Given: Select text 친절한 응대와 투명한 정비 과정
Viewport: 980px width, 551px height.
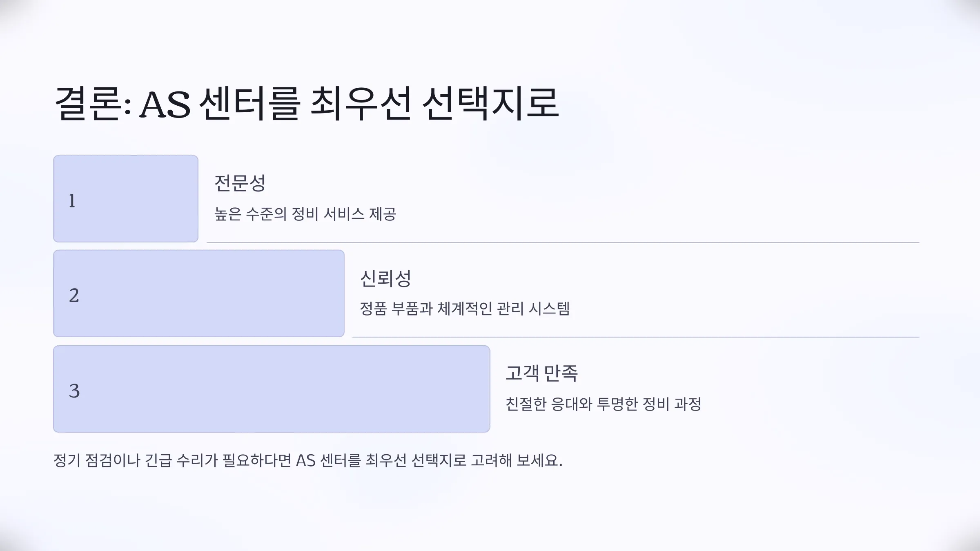Looking at the screenshot, I should (x=604, y=404).
